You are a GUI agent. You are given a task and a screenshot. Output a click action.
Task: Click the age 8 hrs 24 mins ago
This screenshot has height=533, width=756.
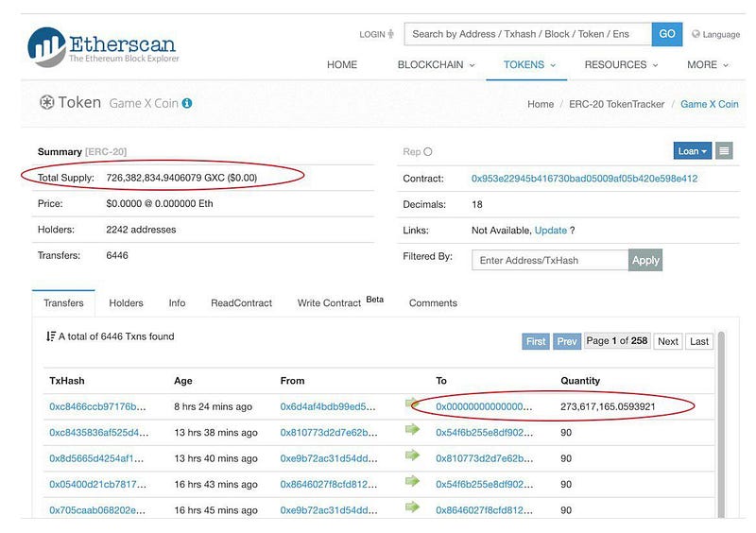tap(214, 406)
